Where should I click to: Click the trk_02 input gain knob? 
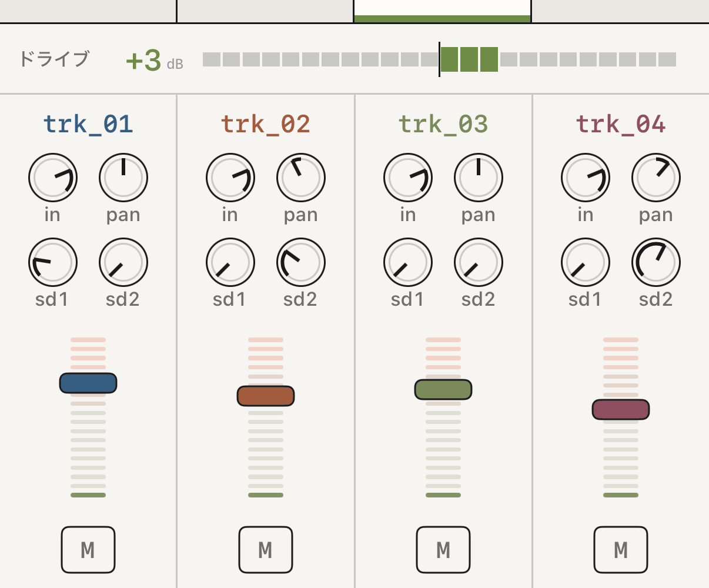pyautogui.click(x=230, y=178)
